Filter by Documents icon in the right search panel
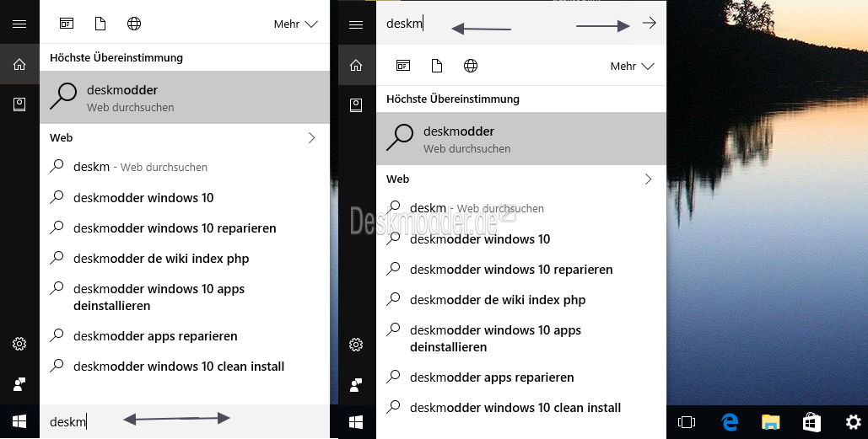Viewport: 868px width, 439px height. tap(437, 66)
